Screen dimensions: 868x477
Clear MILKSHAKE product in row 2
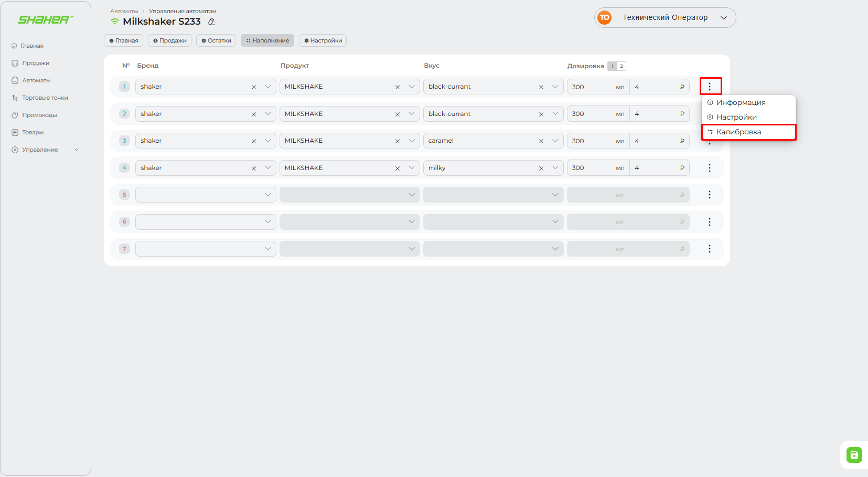398,114
